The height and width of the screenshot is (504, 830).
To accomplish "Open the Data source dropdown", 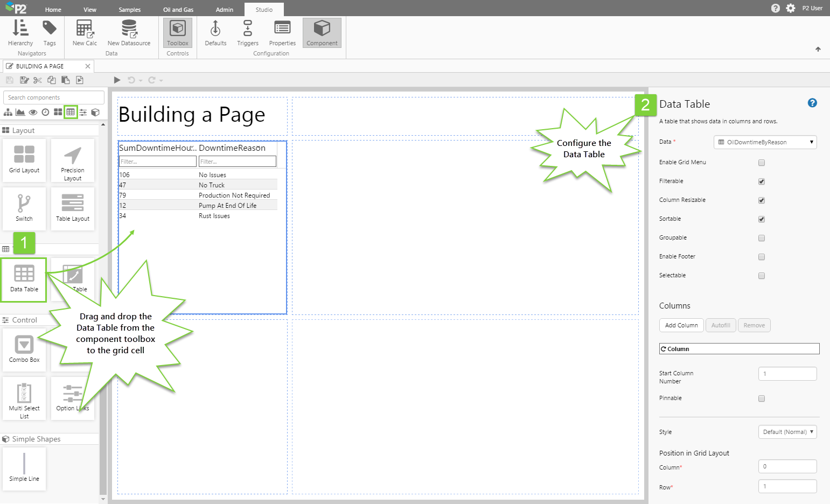I will coord(765,142).
